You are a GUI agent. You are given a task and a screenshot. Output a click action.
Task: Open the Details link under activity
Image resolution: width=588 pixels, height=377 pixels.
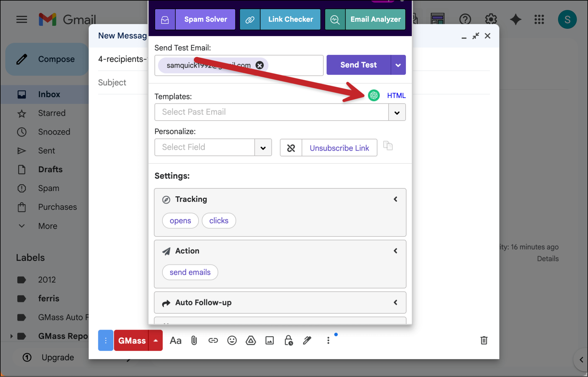tap(548, 259)
